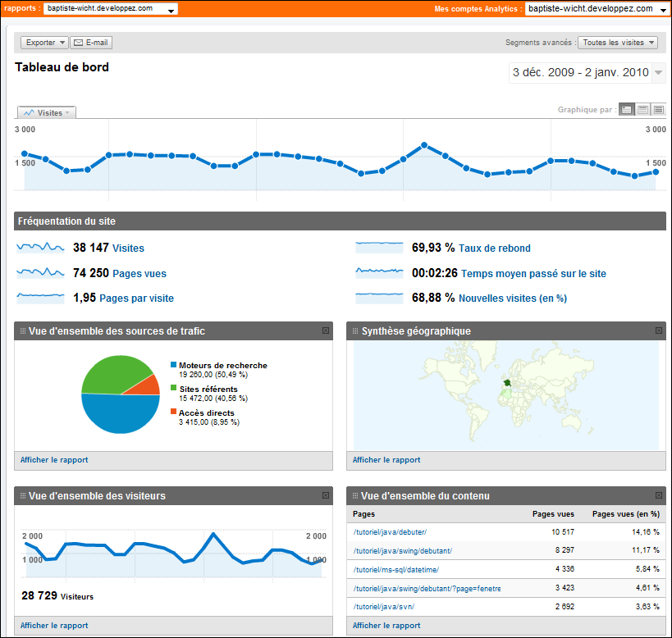672x638 pixels.
Task: Expand the Toutes les visites segment dropdown
Action: [x=618, y=43]
